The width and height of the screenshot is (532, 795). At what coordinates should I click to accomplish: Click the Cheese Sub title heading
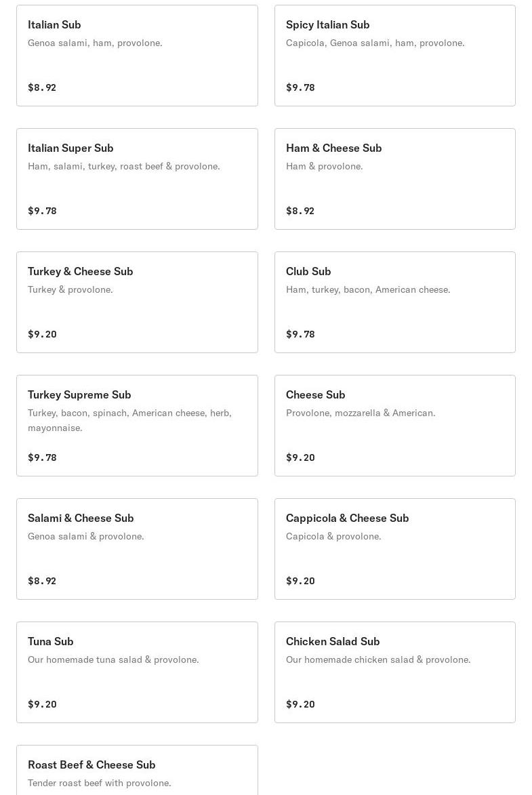(x=315, y=395)
